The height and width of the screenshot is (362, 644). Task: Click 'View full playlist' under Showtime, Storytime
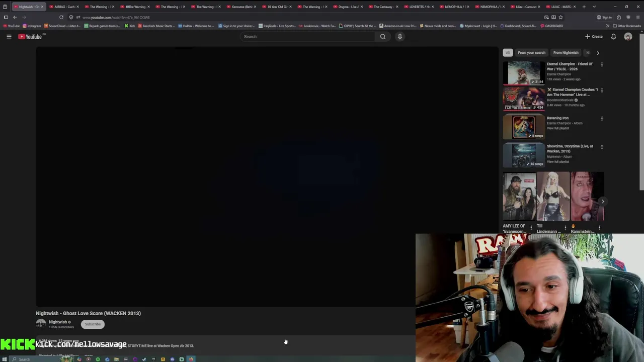[x=558, y=162]
